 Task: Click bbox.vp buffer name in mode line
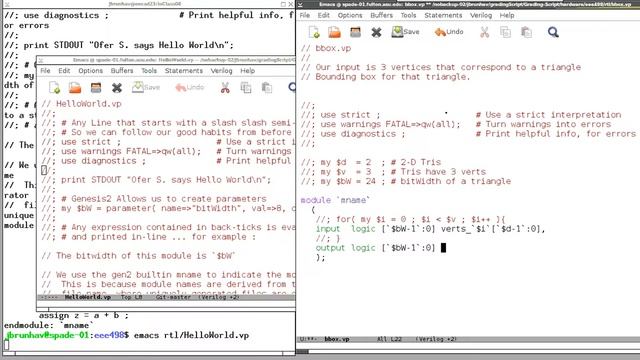click(337, 339)
